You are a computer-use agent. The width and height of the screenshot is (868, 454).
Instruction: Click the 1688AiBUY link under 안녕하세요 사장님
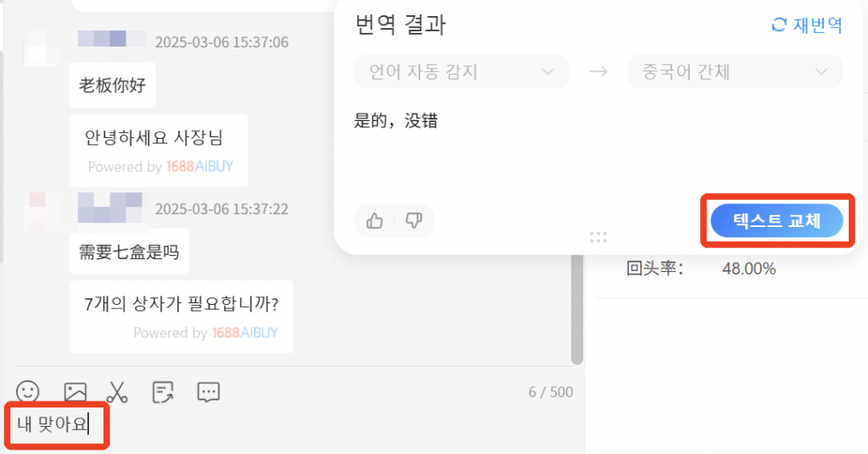[200, 167]
